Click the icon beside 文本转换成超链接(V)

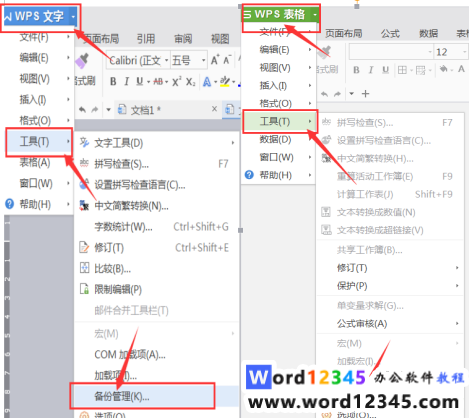(326, 230)
